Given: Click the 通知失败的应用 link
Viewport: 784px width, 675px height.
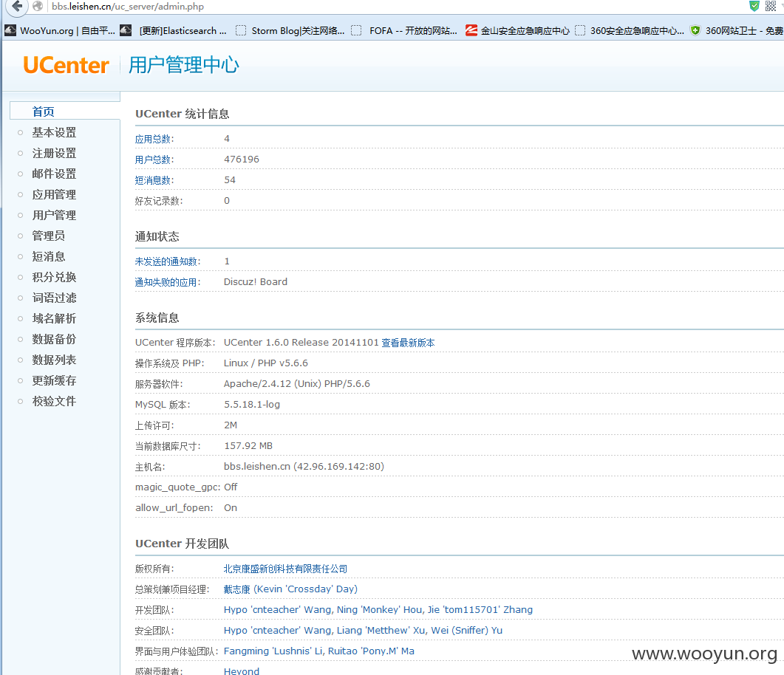Looking at the screenshot, I should pyautogui.click(x=168, y=282).
